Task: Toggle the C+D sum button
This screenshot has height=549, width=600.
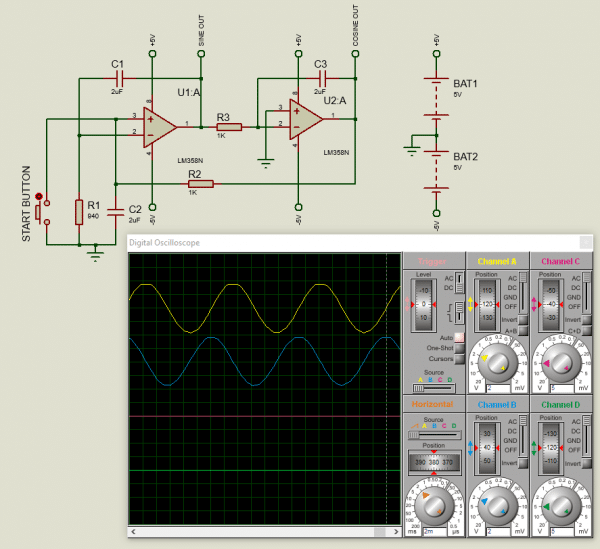Action: click(587, 331)
